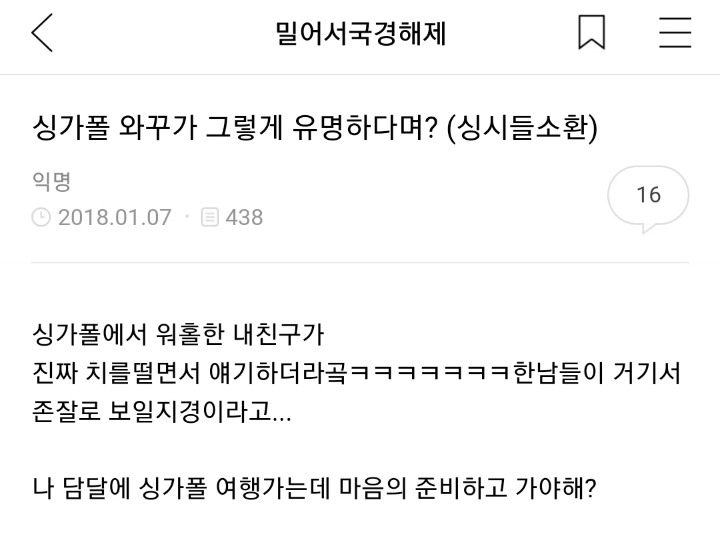Tap the author name 익명

(51, 181)
